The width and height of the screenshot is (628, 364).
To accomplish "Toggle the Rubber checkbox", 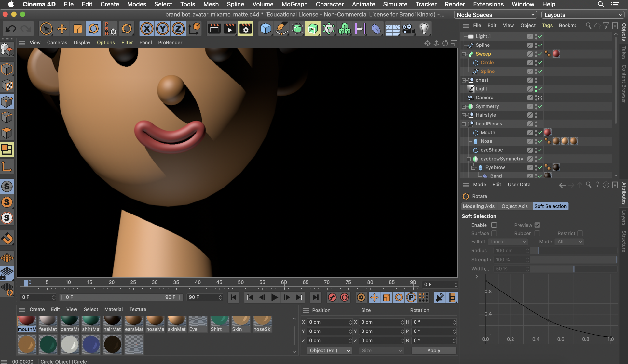I will pos(537,233).
